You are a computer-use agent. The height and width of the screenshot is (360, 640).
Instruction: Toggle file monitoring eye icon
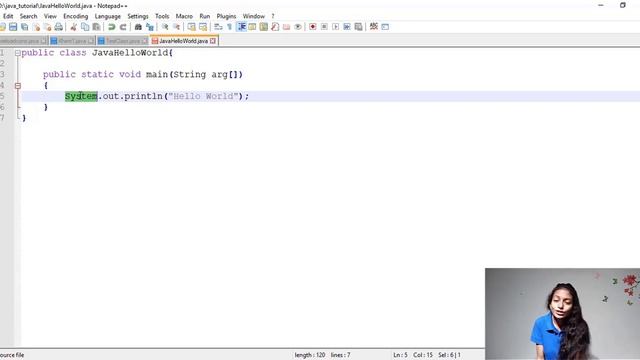point(298,27)
